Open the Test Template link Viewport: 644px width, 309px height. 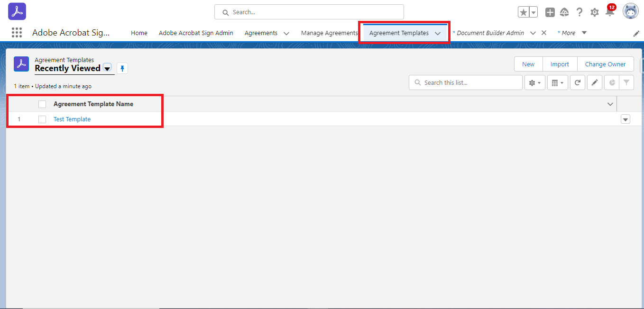coord(72,119)
